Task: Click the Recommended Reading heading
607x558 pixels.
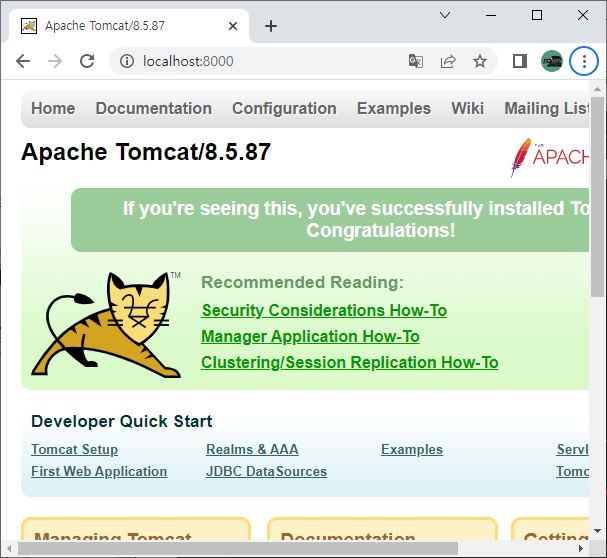Action: [302, 282]
